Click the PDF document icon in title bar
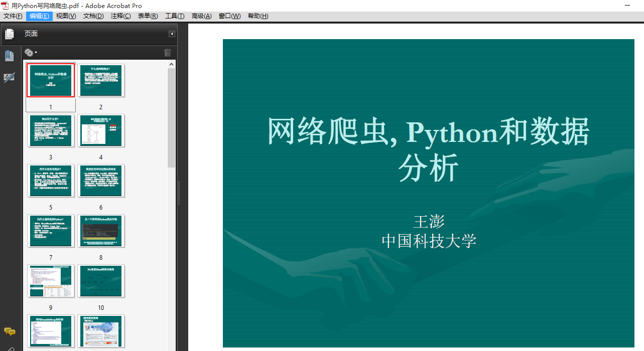This screenshot has height=351, width=644. click(x=5, y=6)
